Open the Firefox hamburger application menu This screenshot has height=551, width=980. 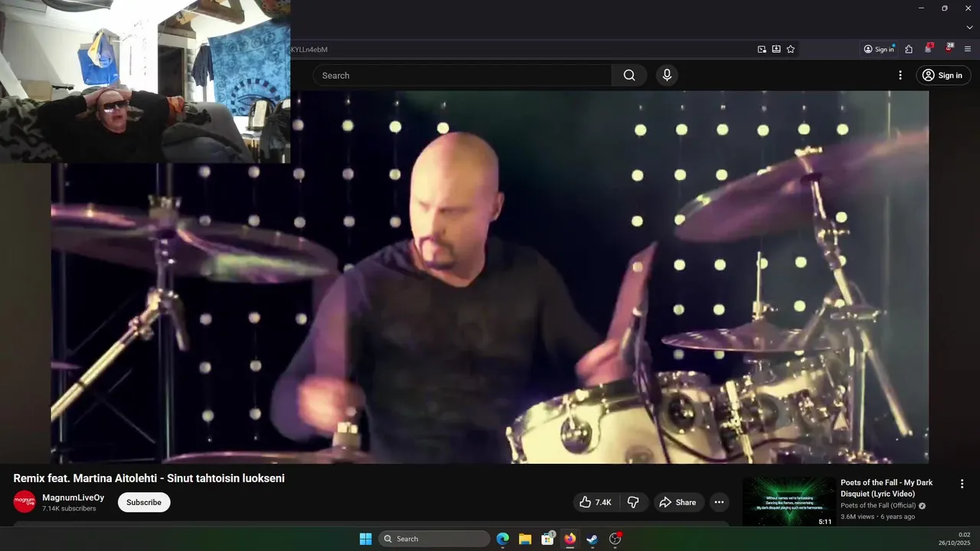(x=968, y=49)
